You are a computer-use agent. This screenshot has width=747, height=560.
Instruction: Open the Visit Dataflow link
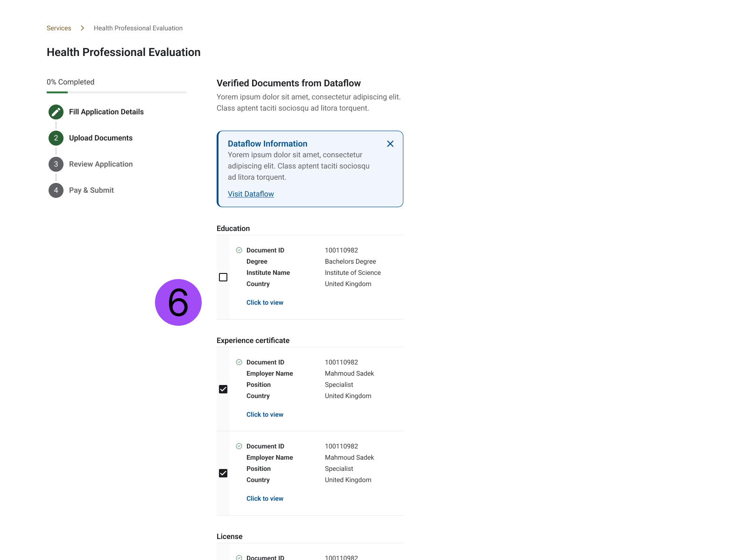pos(251,194)
